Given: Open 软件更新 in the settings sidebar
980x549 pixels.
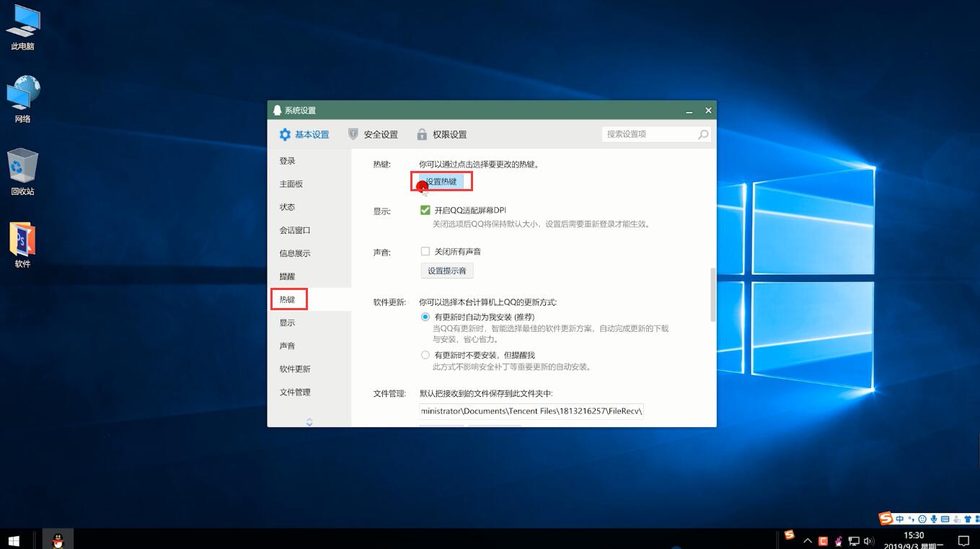Looking at the screenshot, I should 309,369.
